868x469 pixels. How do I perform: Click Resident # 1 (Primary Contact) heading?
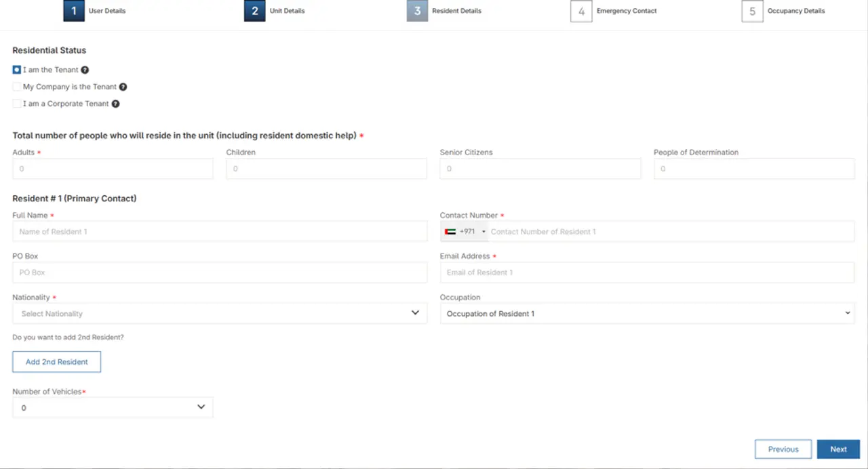tap(75, 199)
